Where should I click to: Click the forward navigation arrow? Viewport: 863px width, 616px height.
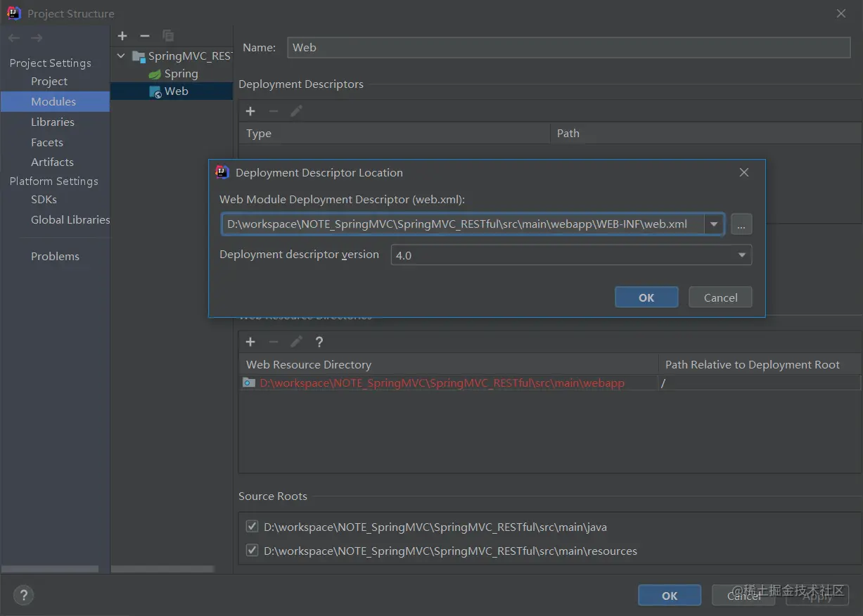[37, 38]
